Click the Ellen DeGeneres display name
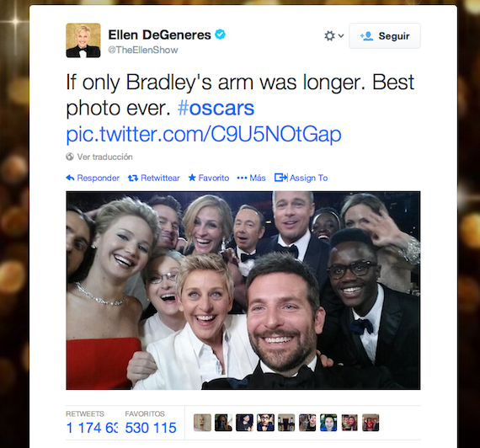 tap(159, 35)
